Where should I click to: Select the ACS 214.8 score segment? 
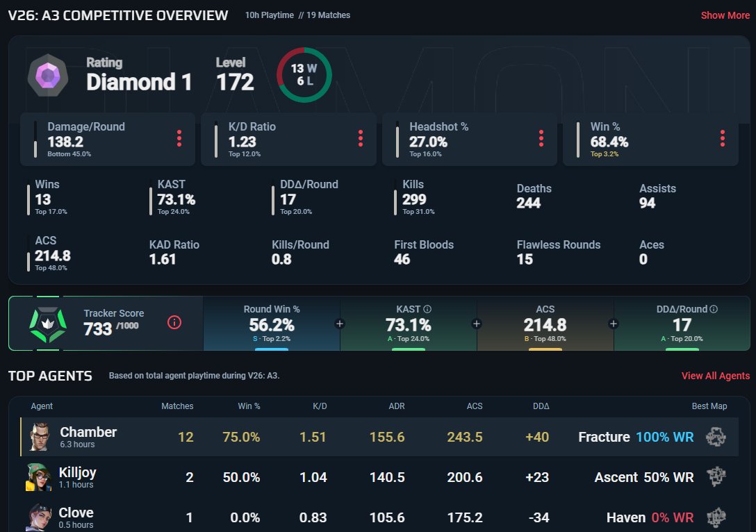pyautogui.click(x=545, y=324)
